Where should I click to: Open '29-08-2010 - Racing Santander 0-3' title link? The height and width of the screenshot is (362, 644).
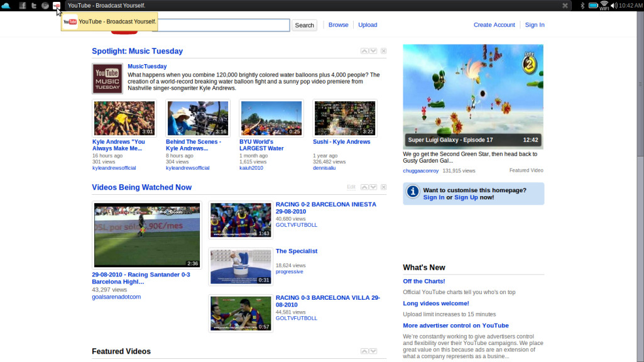click(x=141, y=278)
